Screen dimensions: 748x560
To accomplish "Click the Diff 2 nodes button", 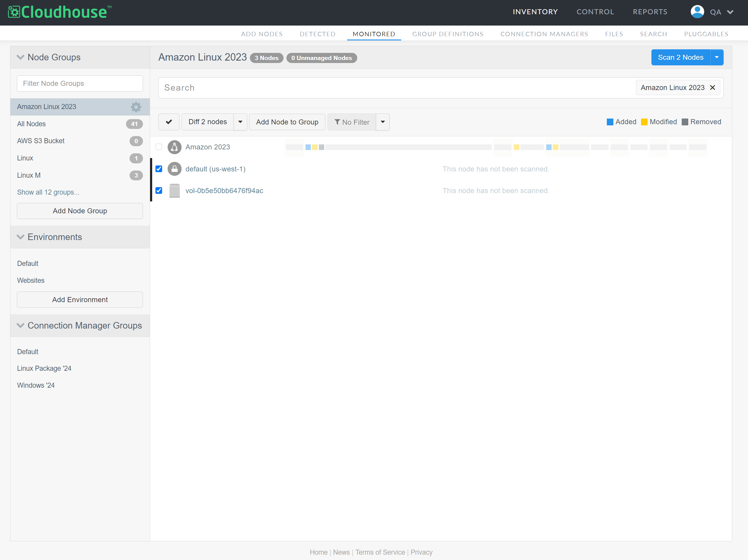I will [x=208, y=122].
